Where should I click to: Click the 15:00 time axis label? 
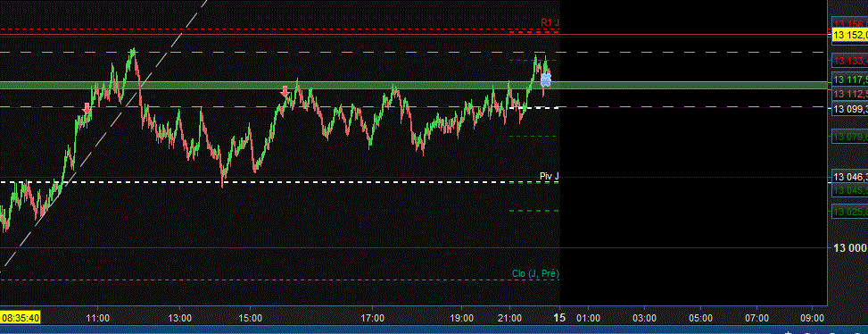point(250,319)
